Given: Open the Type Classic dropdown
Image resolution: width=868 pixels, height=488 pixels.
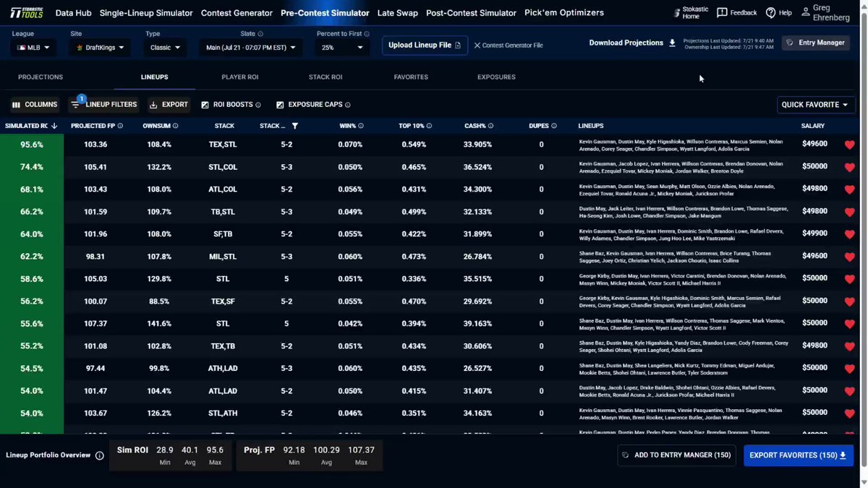Looking at the screenshot, I should [x=165, y=48].
